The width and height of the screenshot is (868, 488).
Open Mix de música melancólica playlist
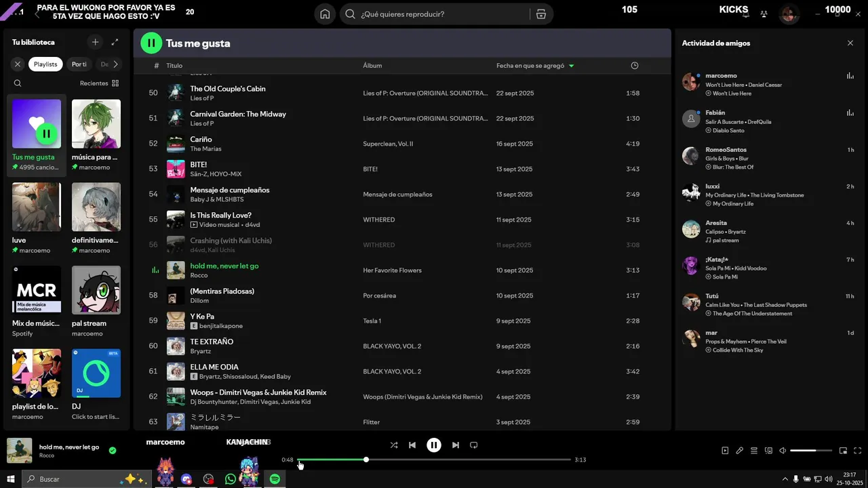point(37,290)
